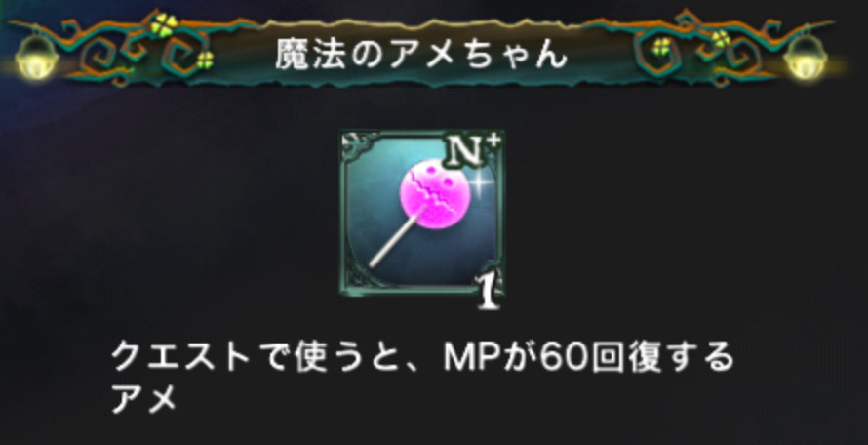Click the right glowing lantern ornament
Viewport: 868px width, 445px height.
pos(806,57)
